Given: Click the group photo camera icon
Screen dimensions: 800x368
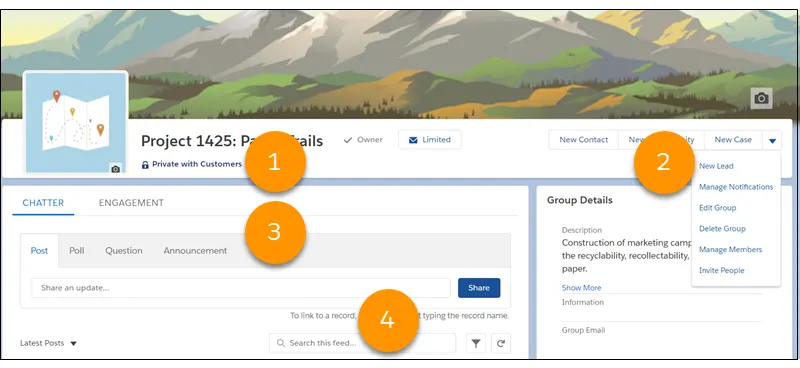Looking at the screenshot, I should [x=116, y=169].
